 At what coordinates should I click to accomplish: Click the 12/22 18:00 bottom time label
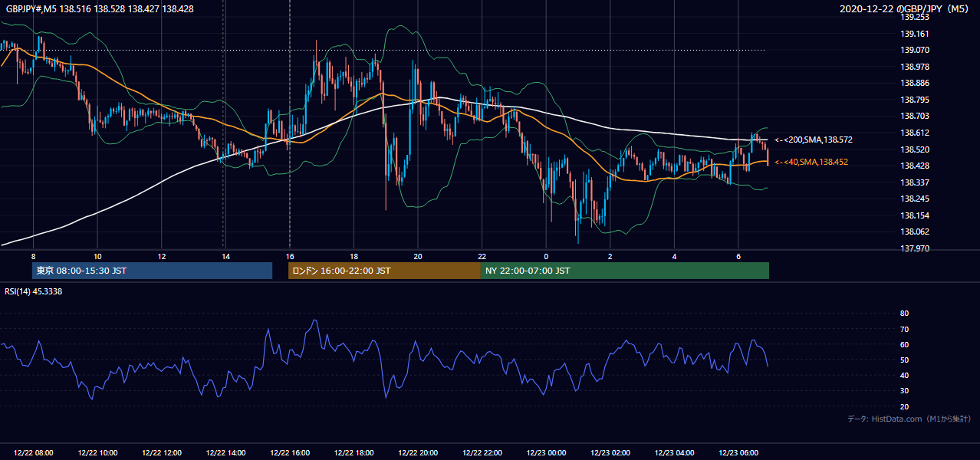[x=354, y=453]
